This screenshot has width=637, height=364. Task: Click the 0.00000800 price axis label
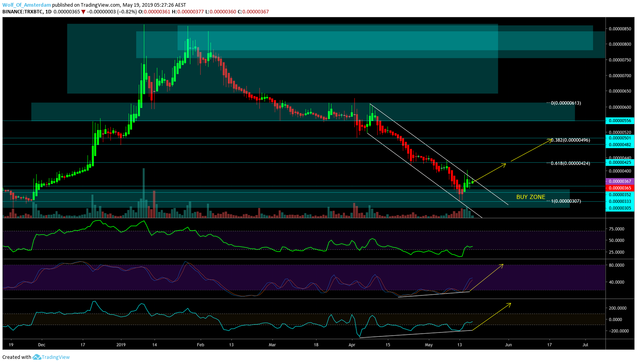click(620, 44)
